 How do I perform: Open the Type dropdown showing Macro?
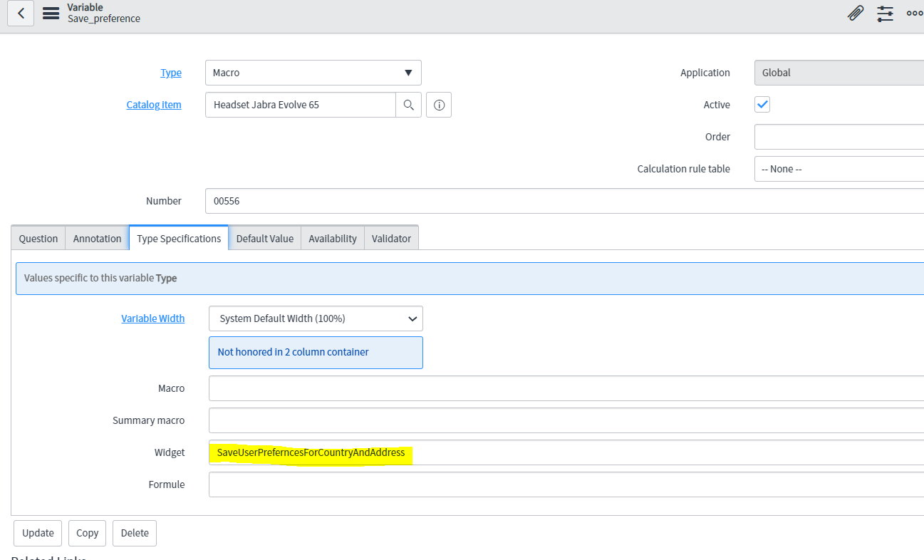click(x=313, y=73)
